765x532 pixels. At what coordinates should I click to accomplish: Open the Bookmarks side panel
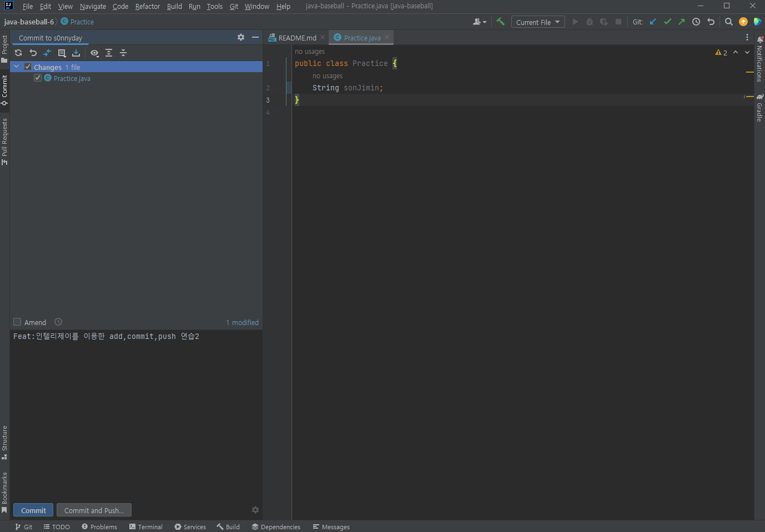[4, 493]
